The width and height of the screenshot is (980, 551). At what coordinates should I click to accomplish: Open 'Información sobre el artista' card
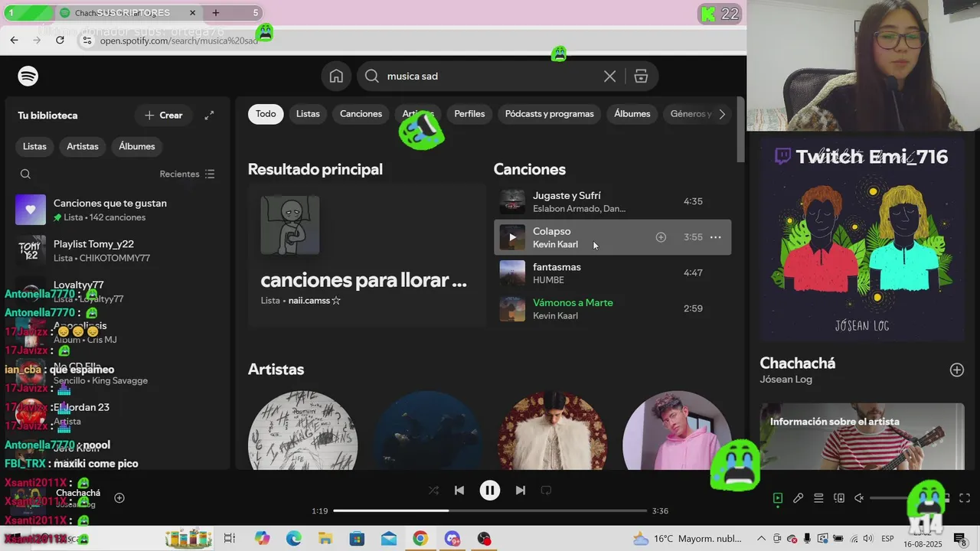(x=862, y=436)
